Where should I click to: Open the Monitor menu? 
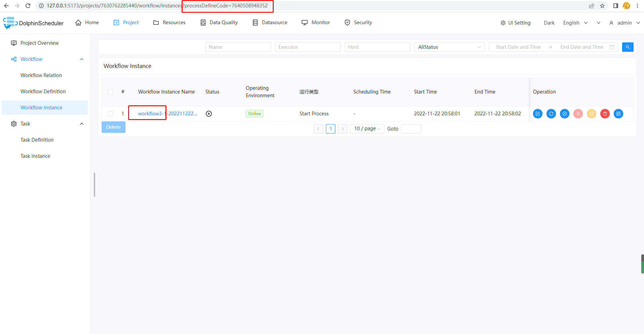(316, 23)
